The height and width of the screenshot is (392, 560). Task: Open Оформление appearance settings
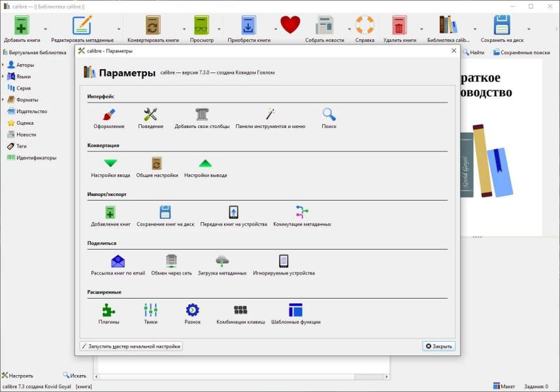coord(109,118)
